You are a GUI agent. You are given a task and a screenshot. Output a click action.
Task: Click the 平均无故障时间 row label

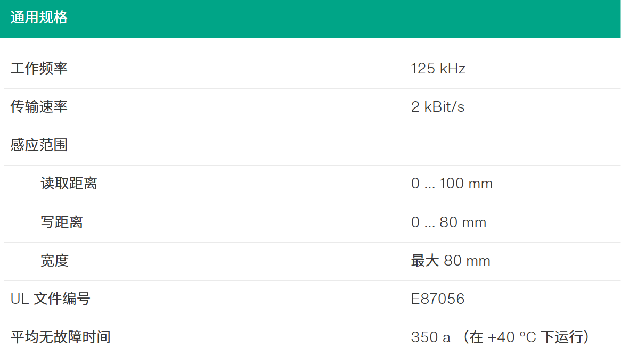coord(61,337)
